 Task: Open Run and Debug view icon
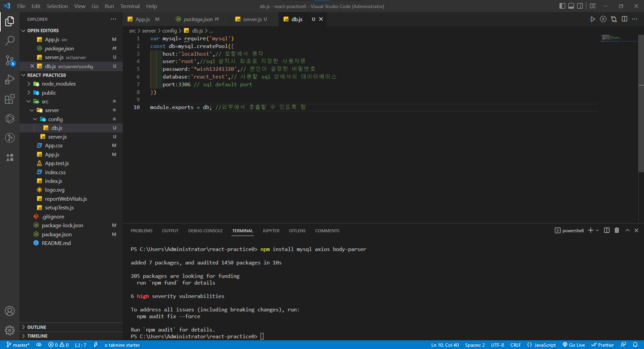tap(10, 80)
